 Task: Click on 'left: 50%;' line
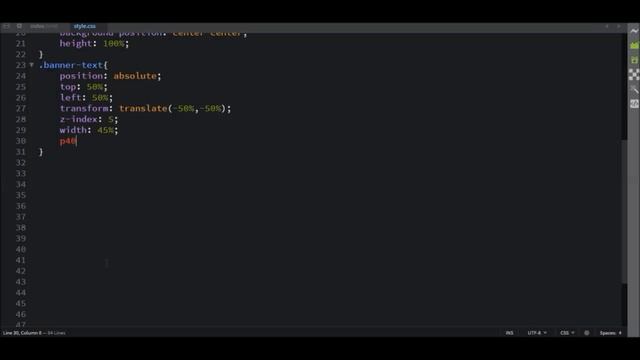[86, 98]
